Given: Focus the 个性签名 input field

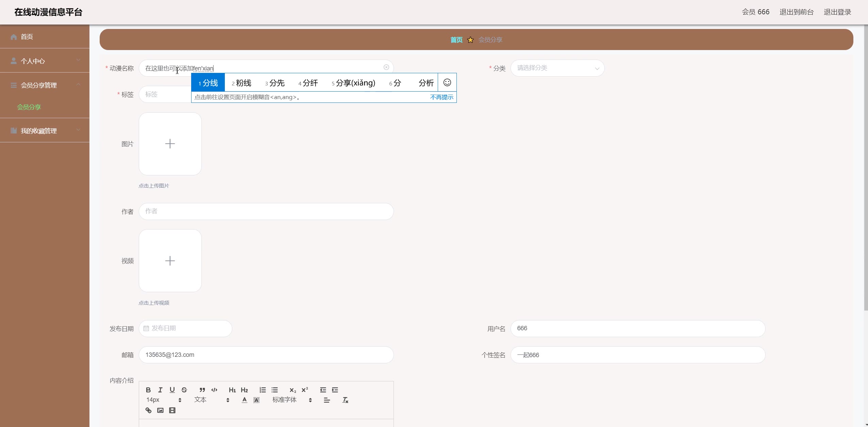Looking at the screenshot, I should 638,355.
